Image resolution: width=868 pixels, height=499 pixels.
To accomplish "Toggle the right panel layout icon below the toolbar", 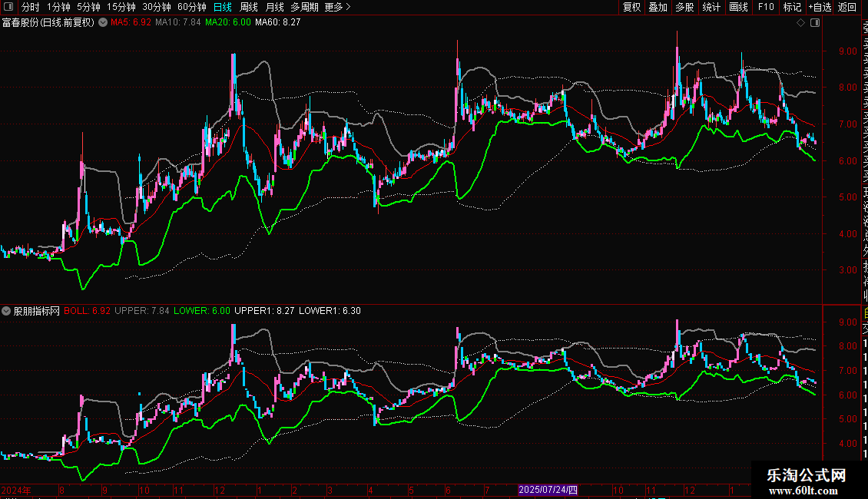I will [815, 23].
